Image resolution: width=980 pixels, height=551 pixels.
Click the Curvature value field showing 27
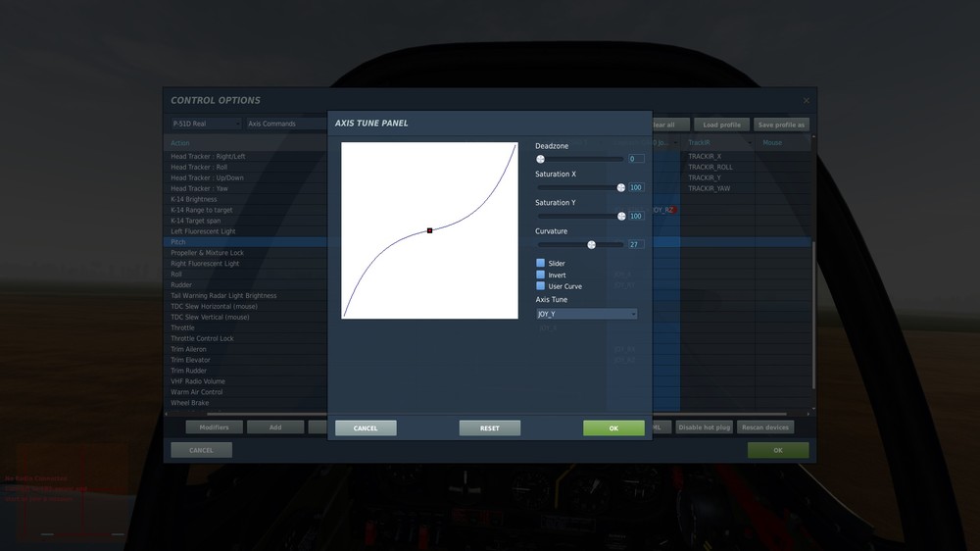(636, 244)
